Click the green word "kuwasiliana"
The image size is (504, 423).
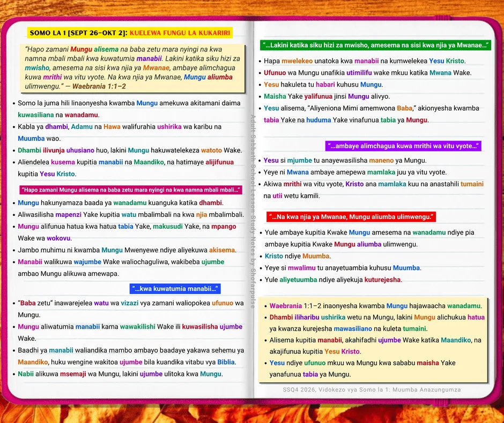point(36,115)
